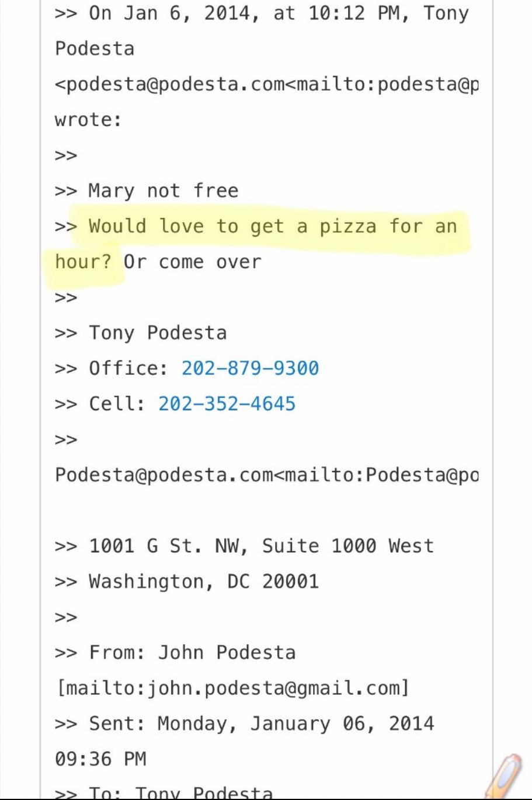The height and width of the screenshot is (800, 532).
Task: Click the "Or come over" text
Action: 192,262
